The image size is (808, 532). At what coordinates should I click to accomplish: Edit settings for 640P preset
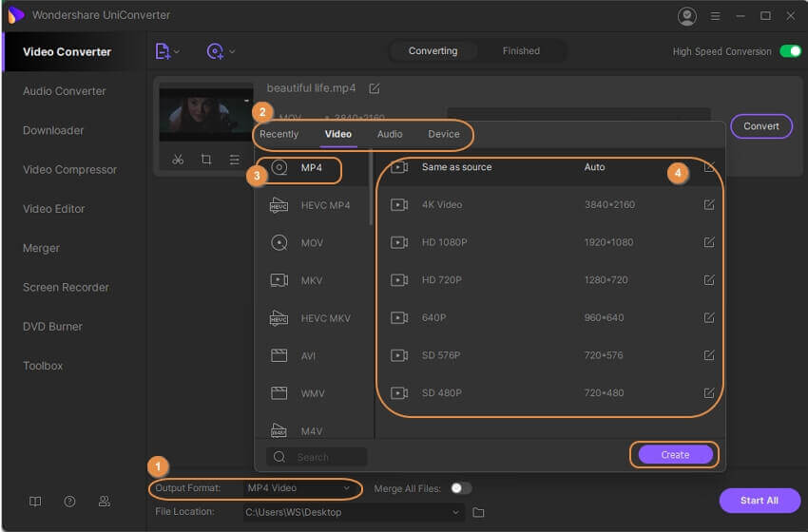pos(709,317)
